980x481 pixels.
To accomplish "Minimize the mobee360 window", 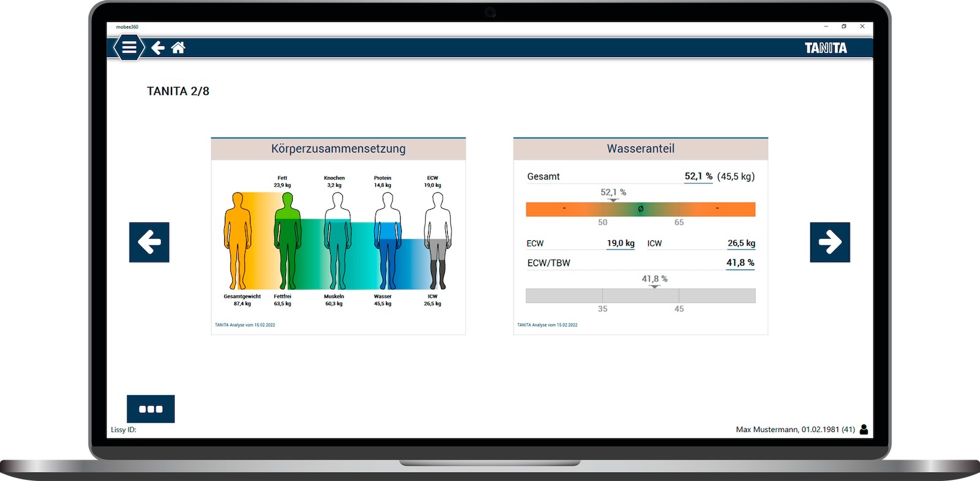I will pos(826,26).
